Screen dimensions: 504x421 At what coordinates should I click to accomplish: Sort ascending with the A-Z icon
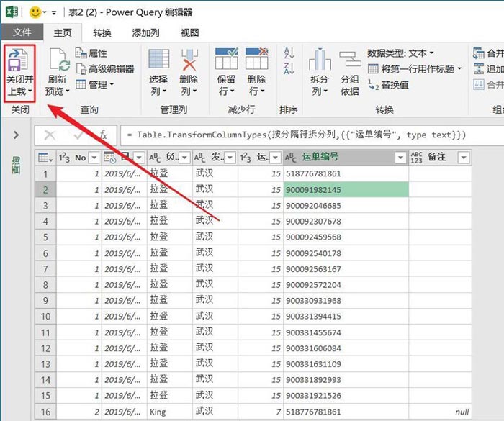289,53
